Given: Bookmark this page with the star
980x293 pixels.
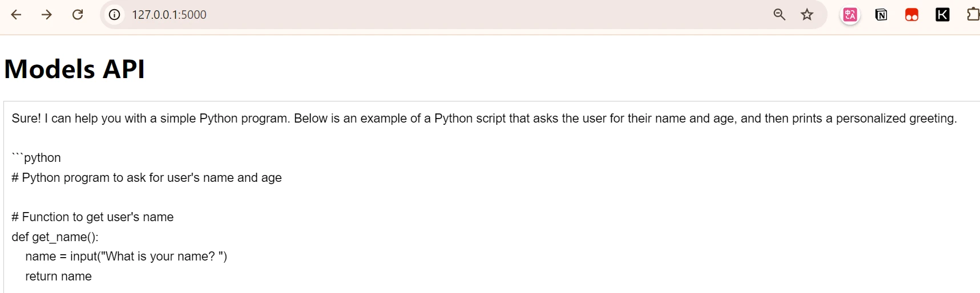Looking at the screenshot, I should (807, 15).
